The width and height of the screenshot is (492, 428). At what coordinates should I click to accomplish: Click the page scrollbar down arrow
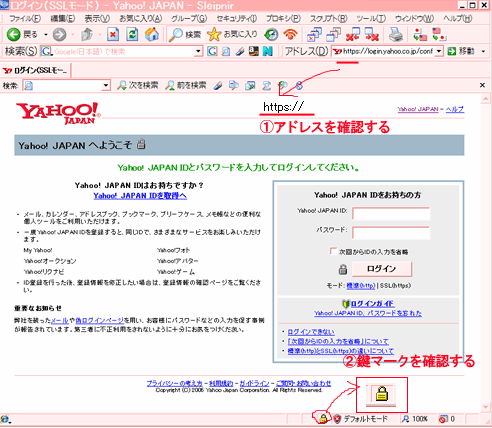pos(485,407)
